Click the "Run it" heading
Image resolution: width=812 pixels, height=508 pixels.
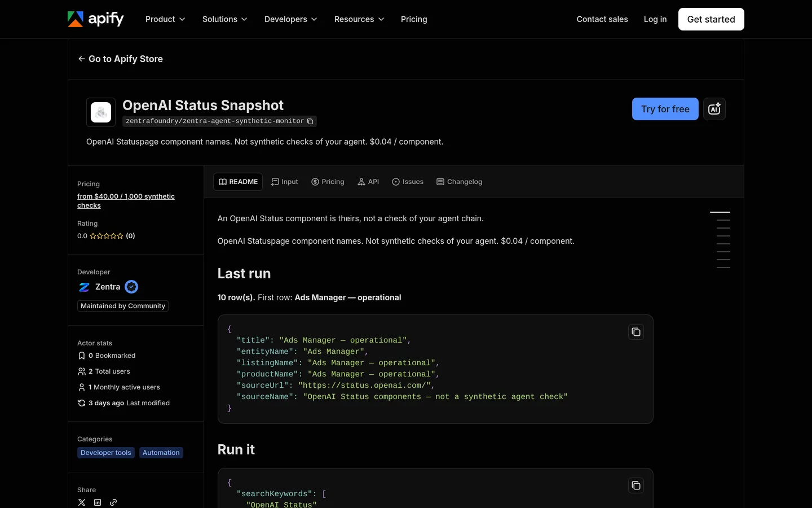point(236,450)
